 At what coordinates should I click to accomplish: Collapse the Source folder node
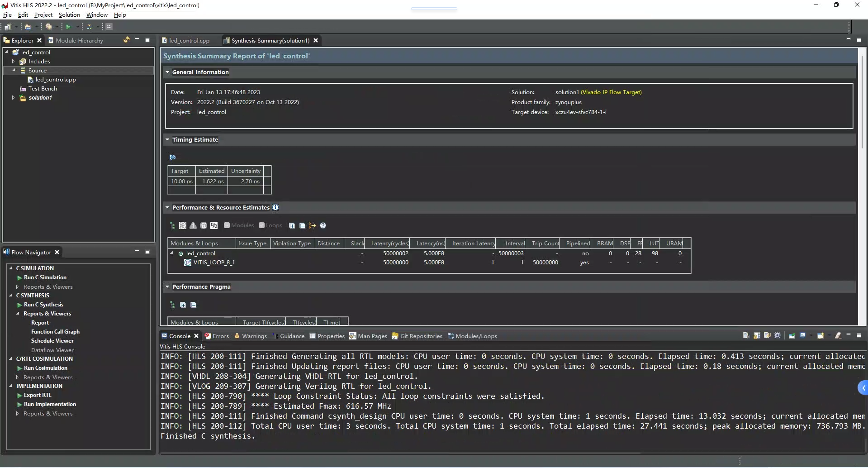coord(13,70)
